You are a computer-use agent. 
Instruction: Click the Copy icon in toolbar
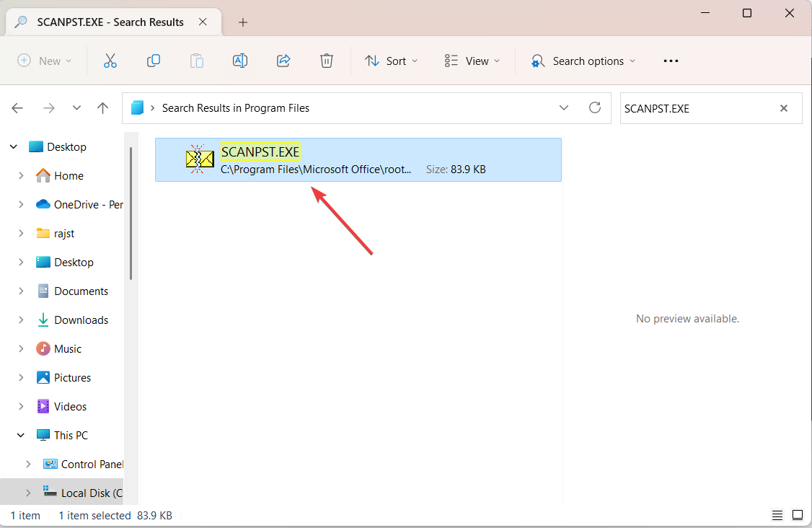click(x=154, y=61)
